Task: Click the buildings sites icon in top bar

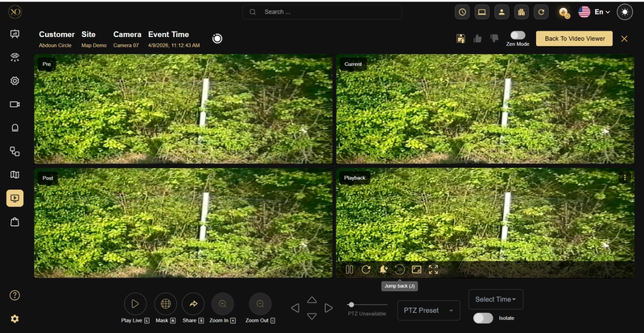Action: pyautogui.click(x=521, y=12)
